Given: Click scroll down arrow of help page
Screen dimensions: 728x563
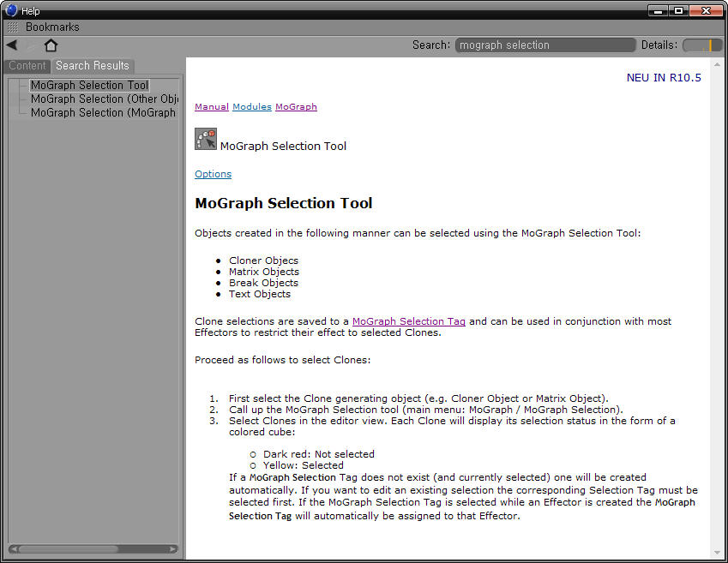Looking at the screenshot, I should coord(717,553).
